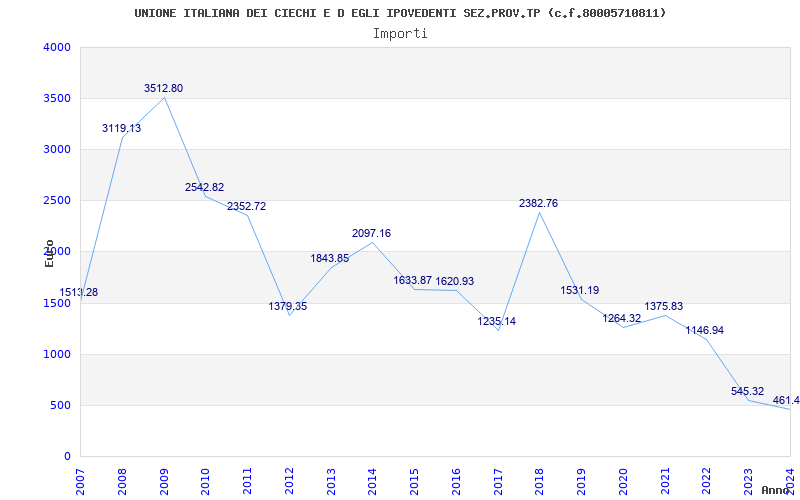Image resolution: width=800 pixels, height=500 pixels.
Task: Click the 2500 y-axis tick label
Action: pyautogui.click(x=57, y=201)
